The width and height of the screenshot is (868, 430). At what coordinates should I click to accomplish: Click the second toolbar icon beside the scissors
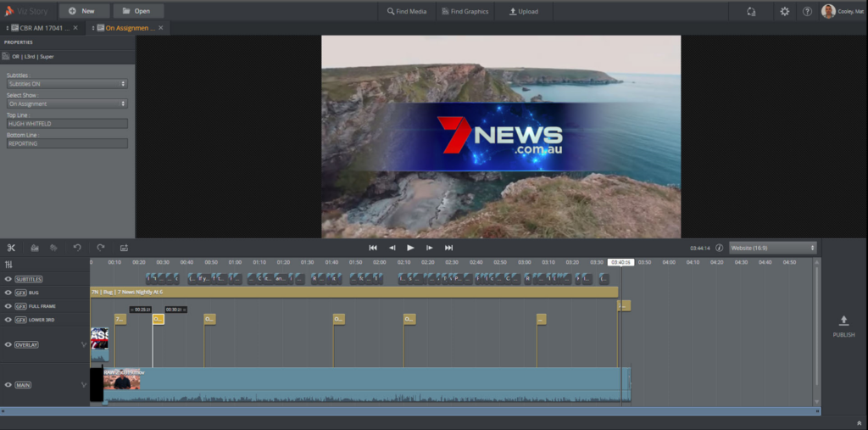coord(34,248)
